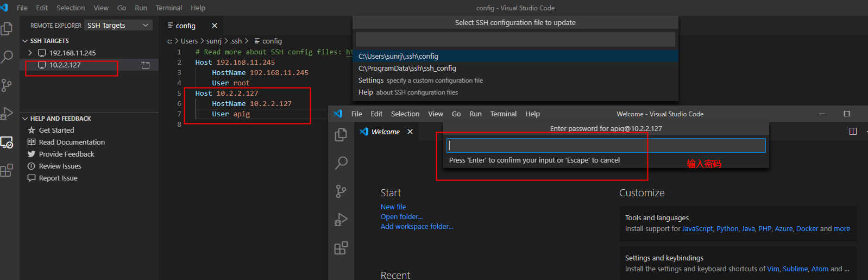Image resolution: width=868 pixels, height=280 pixels.
Task: Click the Provide Feedback Twitter icon
Action: point(32,154)
